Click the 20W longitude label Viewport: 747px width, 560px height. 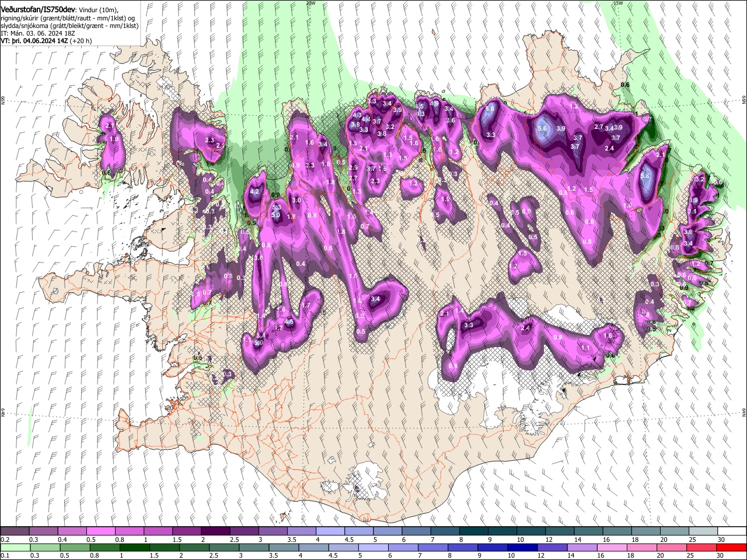pos(310,3)
